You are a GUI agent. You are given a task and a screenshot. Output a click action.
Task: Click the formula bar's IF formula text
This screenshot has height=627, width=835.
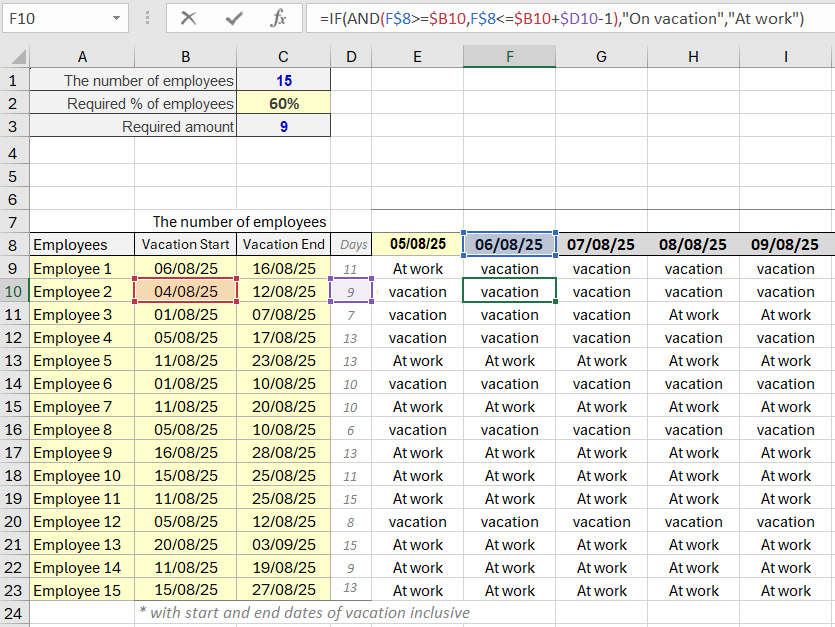[x=561, y=18]
